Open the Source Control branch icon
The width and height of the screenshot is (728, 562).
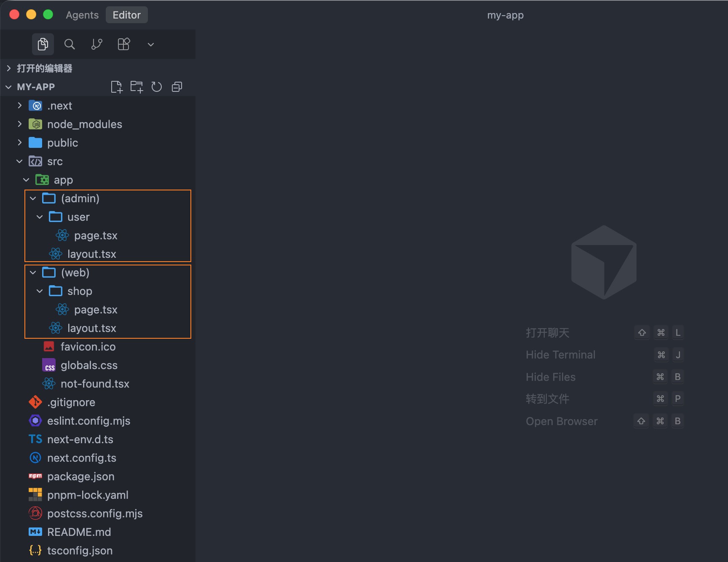coord(97,44)
